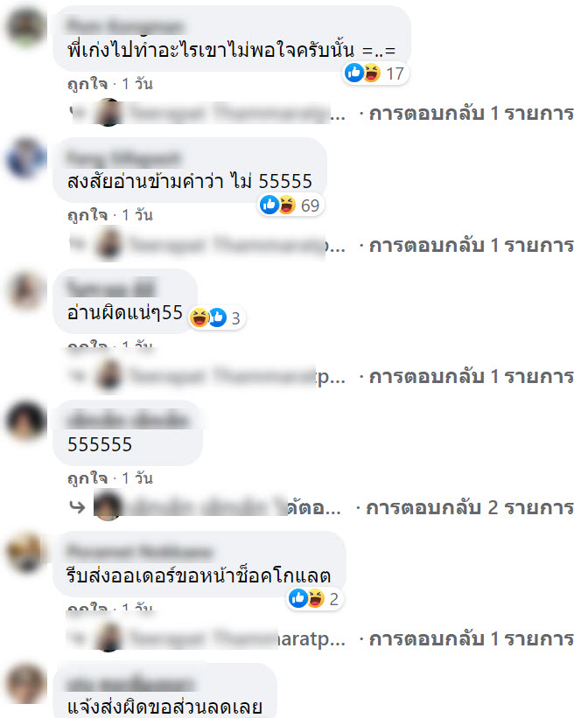This screenshot has height=718, width=588.
Task: Click the reply arrow under the 555555 comment
Action: click(77, 507)
